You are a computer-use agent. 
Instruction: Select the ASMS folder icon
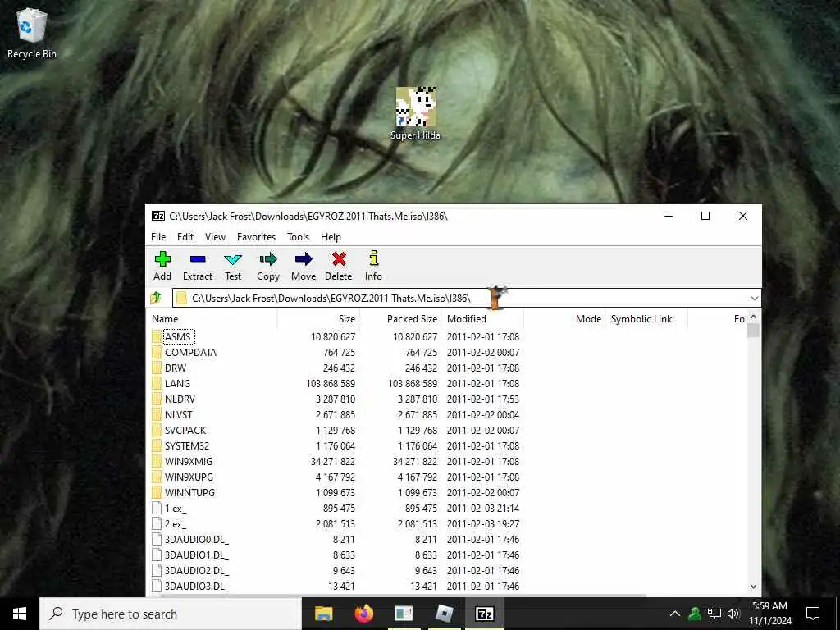(157, 337)
